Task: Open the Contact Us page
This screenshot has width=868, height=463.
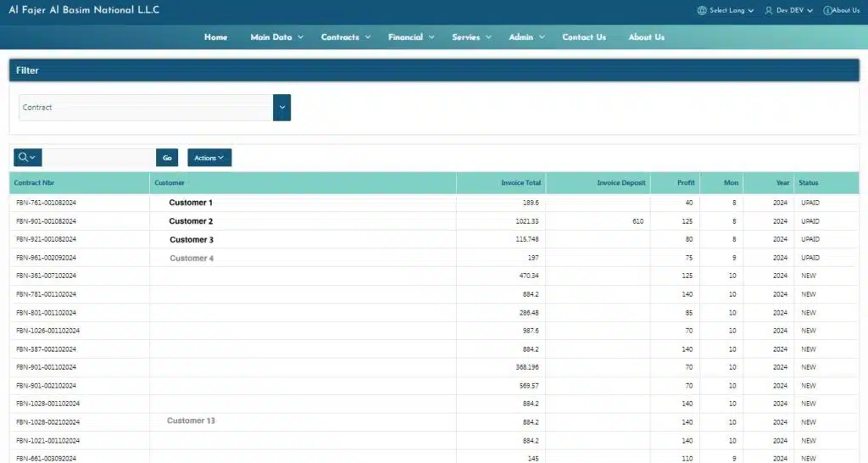Action: point(584,37)
